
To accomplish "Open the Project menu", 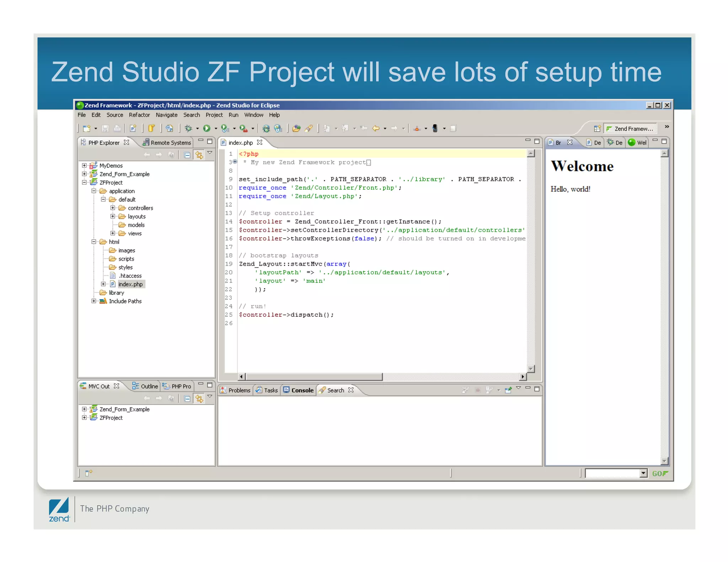I will [214, 115].
